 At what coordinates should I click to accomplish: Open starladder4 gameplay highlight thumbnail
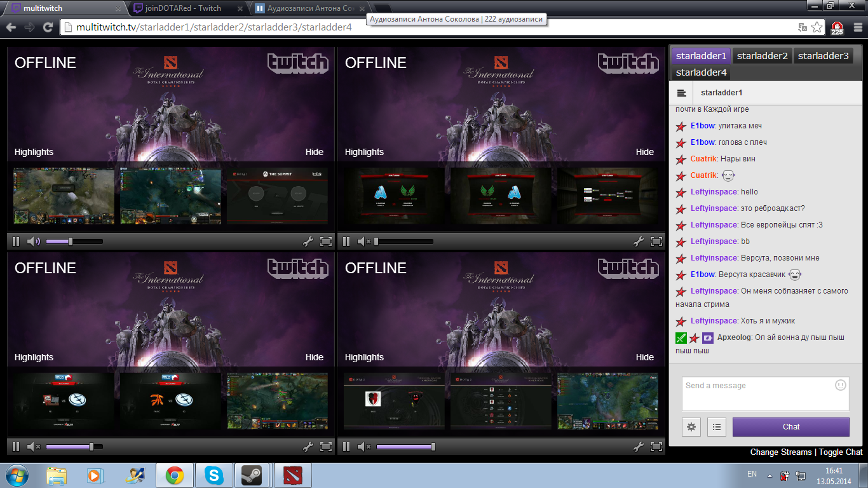[608, 401]
